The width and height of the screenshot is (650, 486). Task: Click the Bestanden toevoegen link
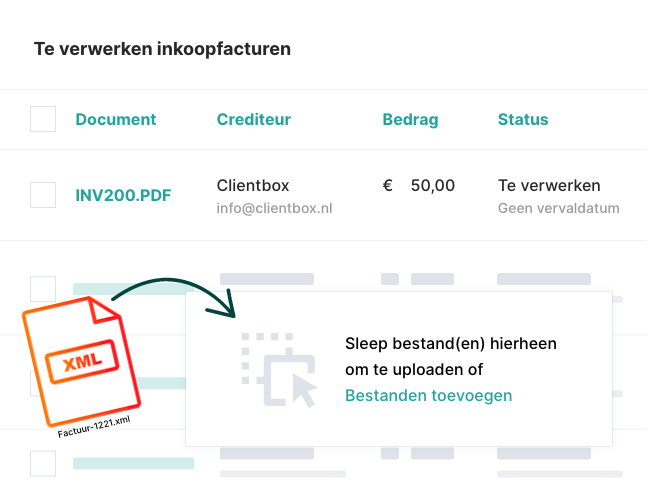[x=428, y=396]
